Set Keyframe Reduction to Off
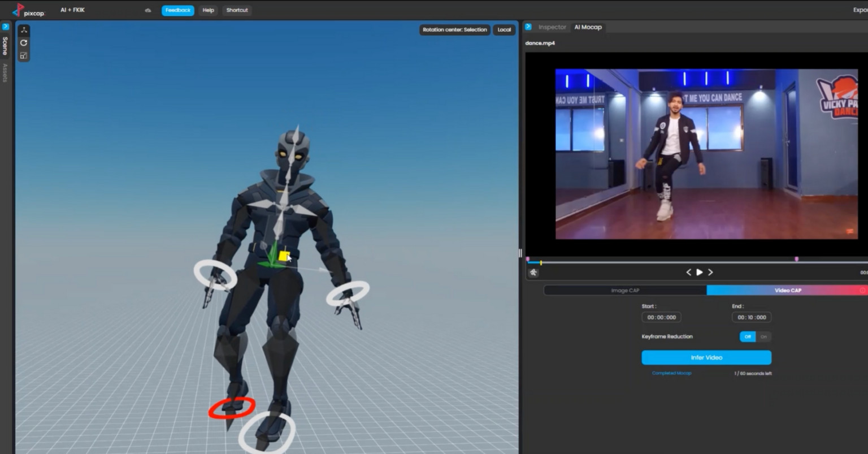 point(748,336)
